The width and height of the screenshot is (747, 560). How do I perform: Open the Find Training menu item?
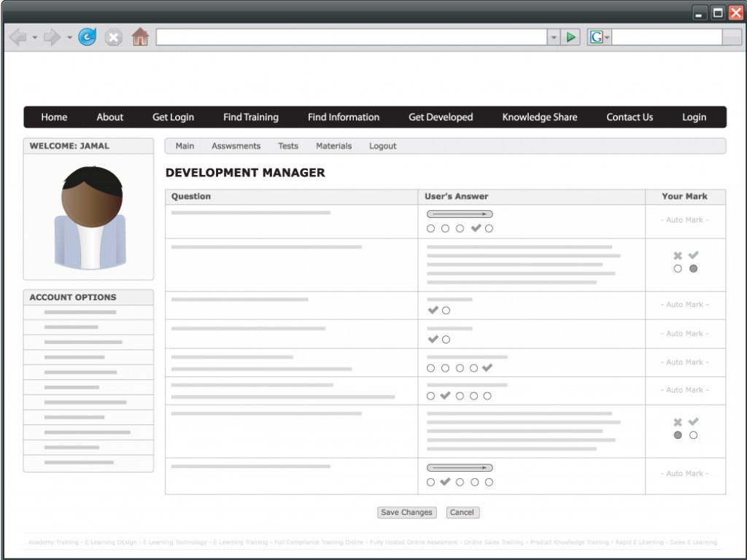pyautogui.click(x=251, y=117)
